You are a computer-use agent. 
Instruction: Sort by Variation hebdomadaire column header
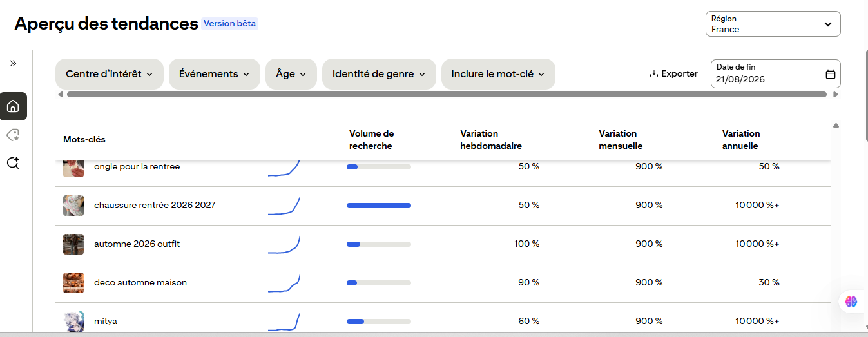click(x=491, y=140)
